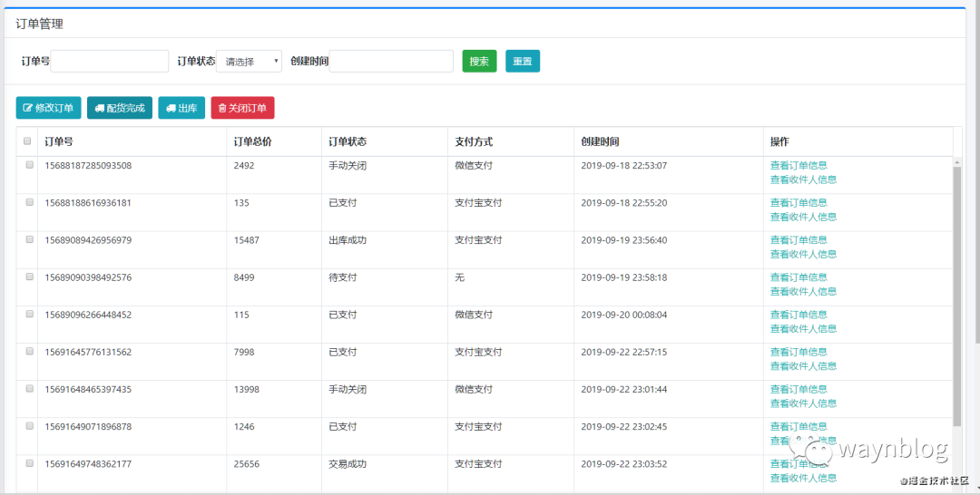The image size is (980, 495).
Task: Open 查看收件人信息 for order 15691645776131562
Action: (x=803, y=366)
